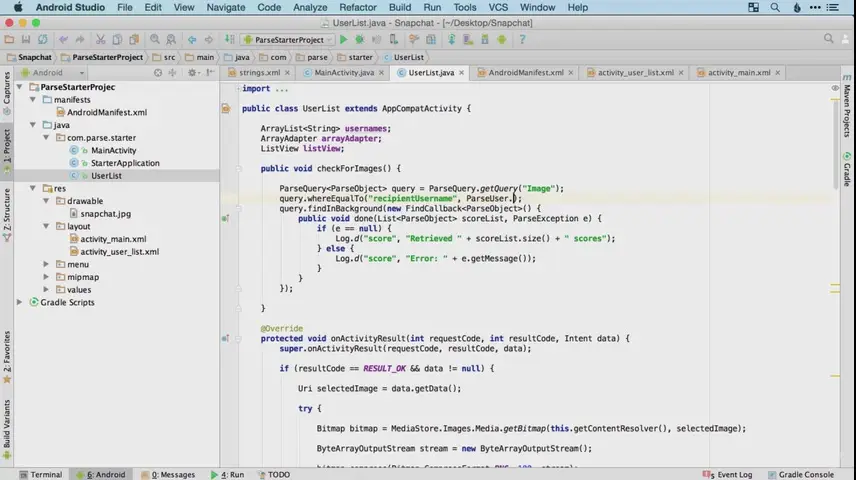Open the Terminal tool window
The image size is (856, 480).
(41, 475)
